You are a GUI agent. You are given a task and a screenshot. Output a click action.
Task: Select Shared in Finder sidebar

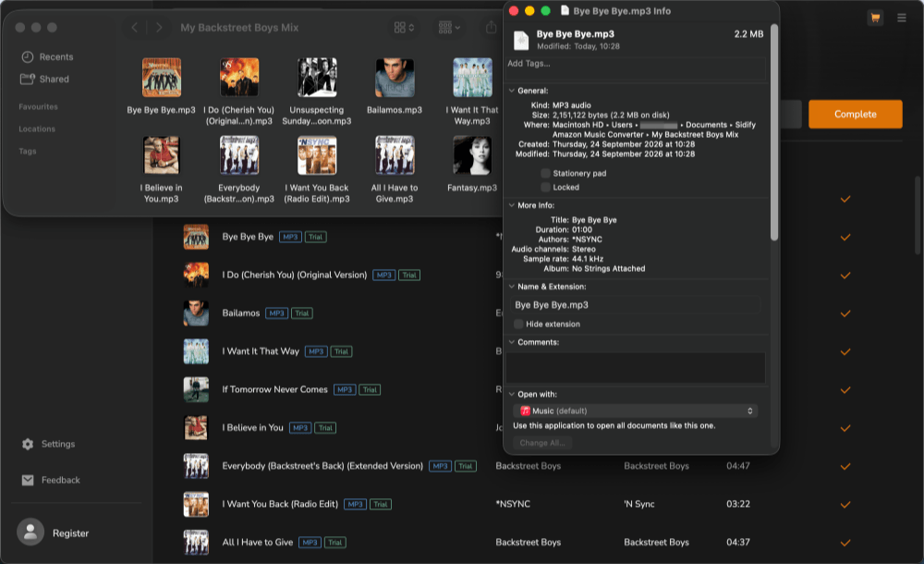tap(44, 80)
